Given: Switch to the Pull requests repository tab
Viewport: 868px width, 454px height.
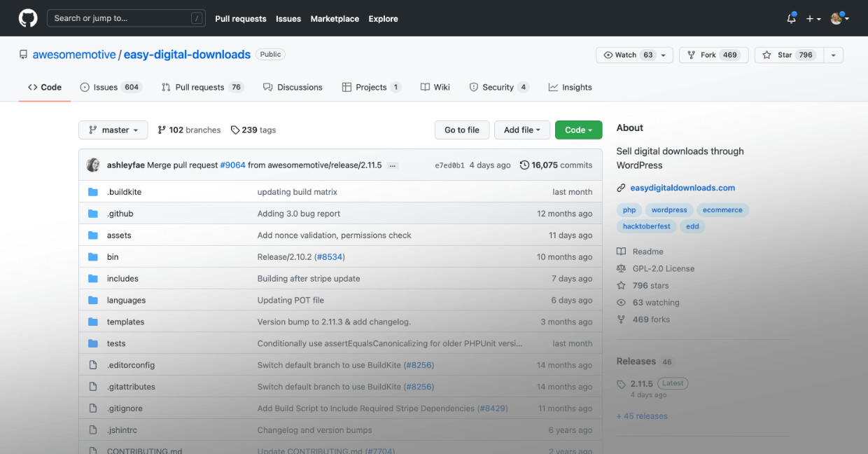Looking at the screenshot, I should [x=202, y=88].
